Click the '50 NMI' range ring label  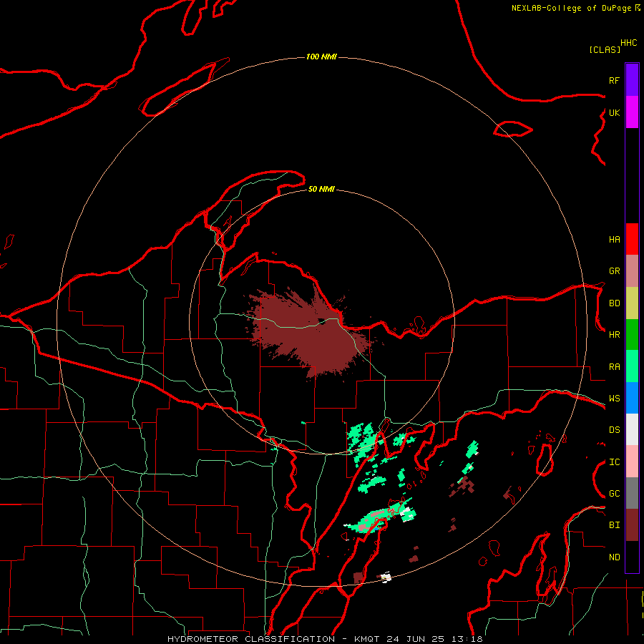pyautogui.click(x=321, y=189)
